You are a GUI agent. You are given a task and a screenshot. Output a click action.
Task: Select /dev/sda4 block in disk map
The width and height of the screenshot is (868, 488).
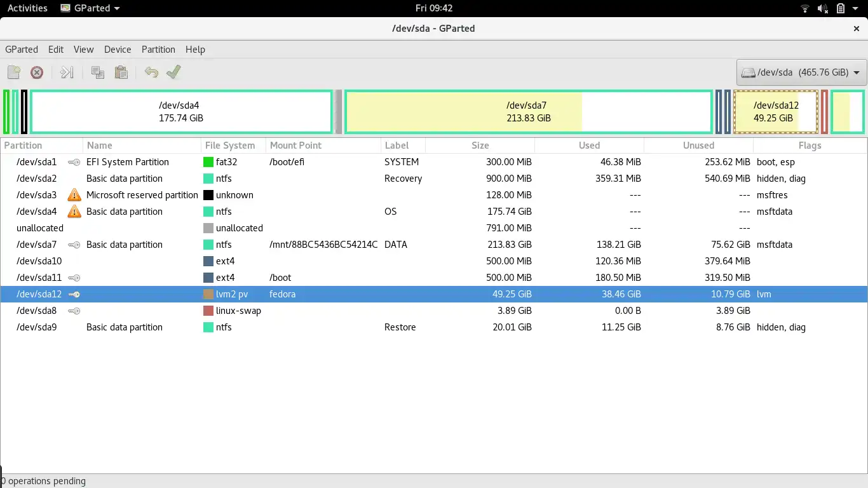181,112
